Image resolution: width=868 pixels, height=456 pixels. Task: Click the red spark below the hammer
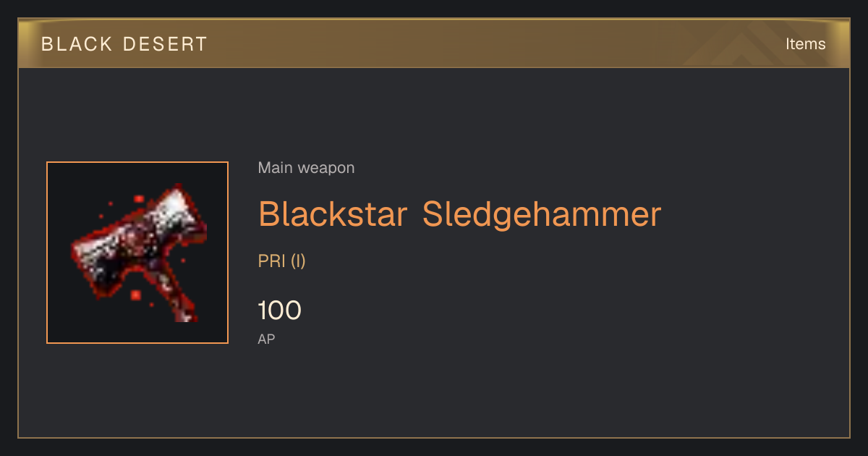click(135, 295)
